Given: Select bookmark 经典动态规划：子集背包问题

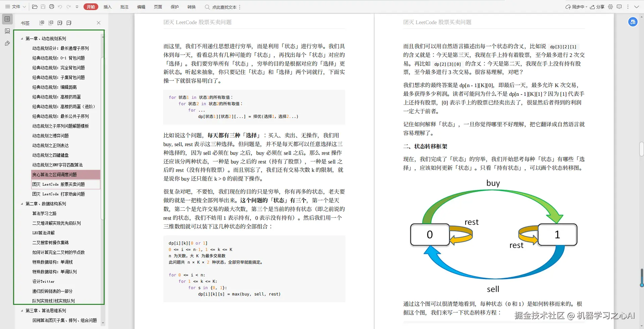Looking at the screenshot, I should (x=59, y=78).
